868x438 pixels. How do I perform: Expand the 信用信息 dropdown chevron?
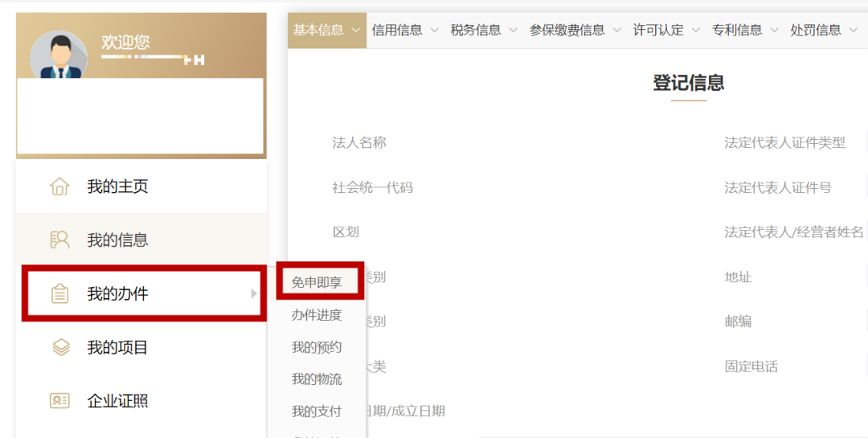[x=434, y=31]
